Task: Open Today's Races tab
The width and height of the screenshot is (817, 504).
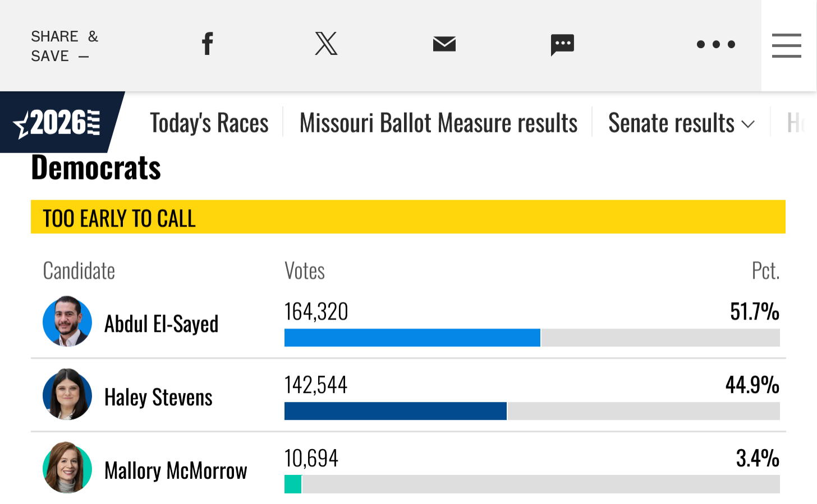Action: coord(209,123)
